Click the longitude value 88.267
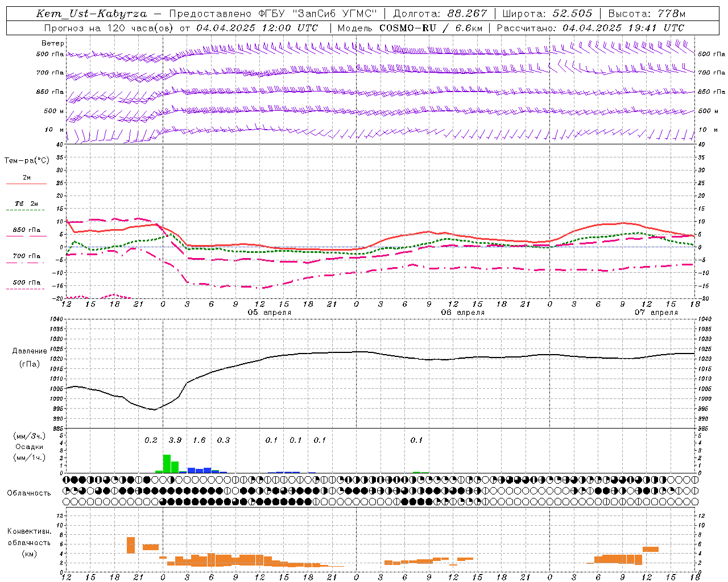The width and height of the screenshot is (728, 582). pos(468,14)
